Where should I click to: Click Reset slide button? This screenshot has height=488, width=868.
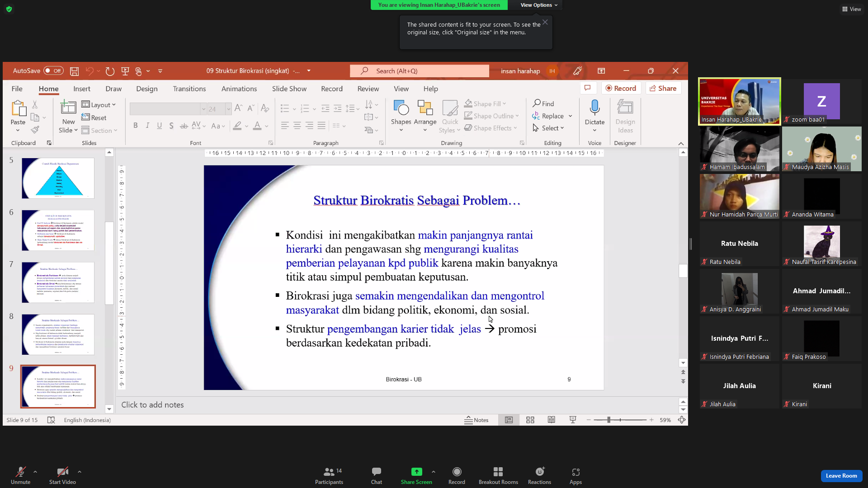[x=94, y=117]
